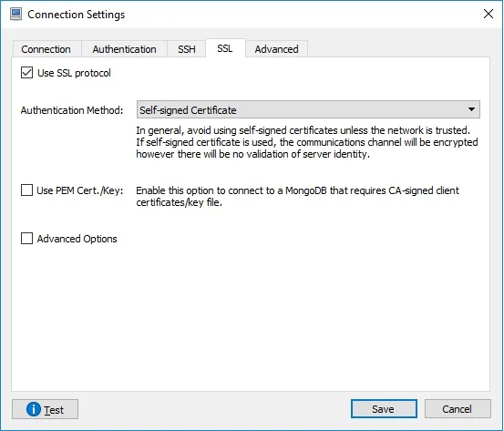Open the Authentication tab
Screen dimensions: 504x431
[x=124, y=49]
